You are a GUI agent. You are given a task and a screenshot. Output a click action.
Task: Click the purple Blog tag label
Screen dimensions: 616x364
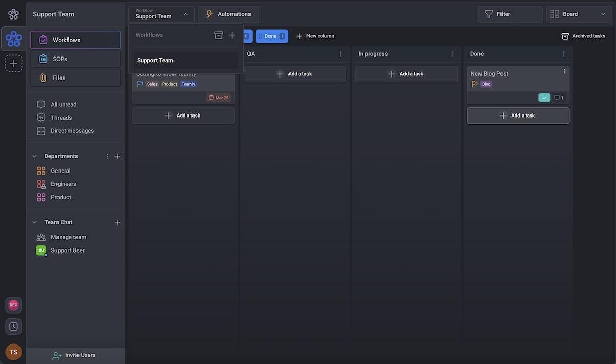pyautogui.click(x=486, y=84)
